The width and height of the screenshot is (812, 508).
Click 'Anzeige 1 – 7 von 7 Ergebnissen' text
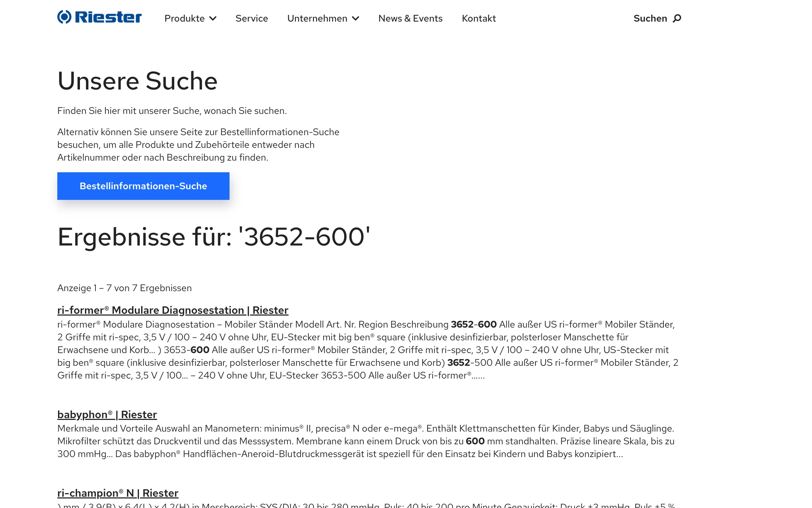124,288
